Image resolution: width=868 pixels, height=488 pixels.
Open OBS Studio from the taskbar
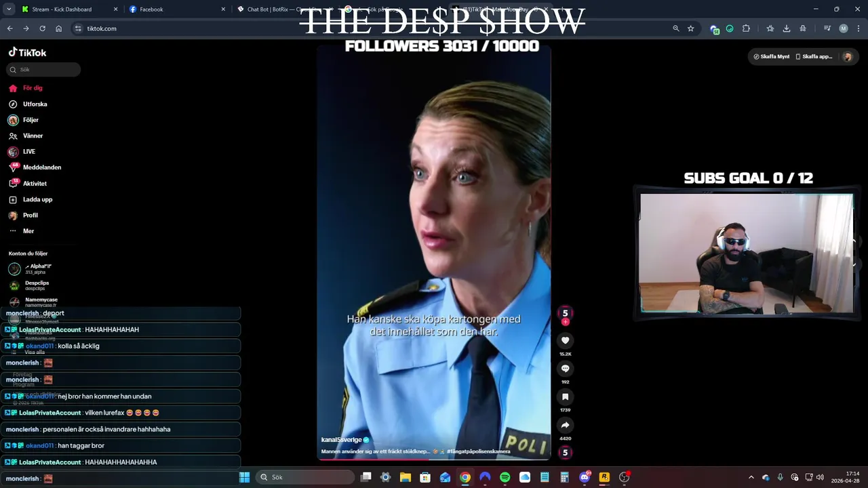(625, 477)
